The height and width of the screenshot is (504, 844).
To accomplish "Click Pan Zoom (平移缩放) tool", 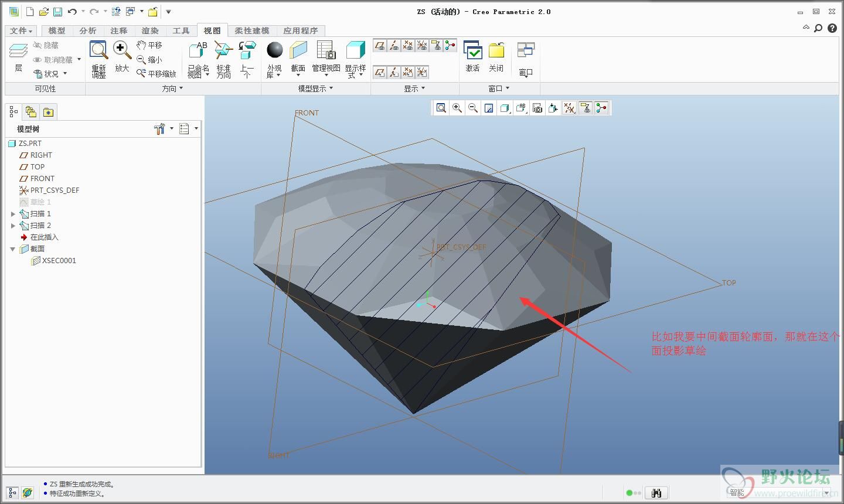I will pyautogui.click(x=156, y=73).
